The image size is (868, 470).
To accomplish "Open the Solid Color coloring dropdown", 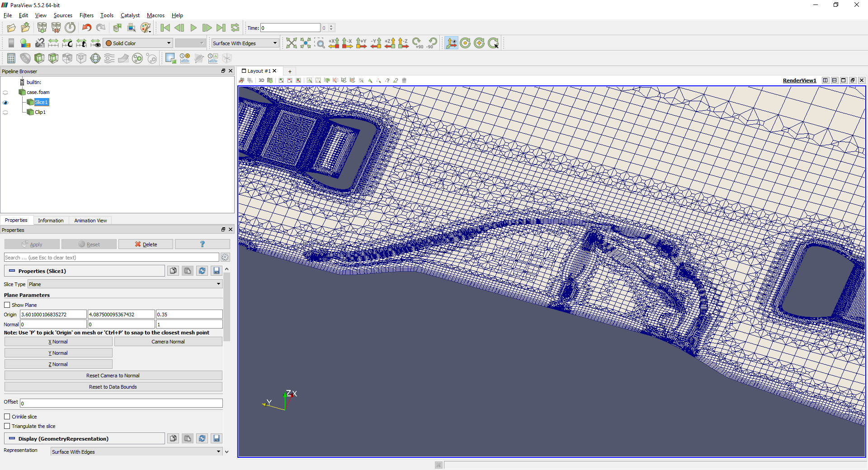I will (138, 43).
